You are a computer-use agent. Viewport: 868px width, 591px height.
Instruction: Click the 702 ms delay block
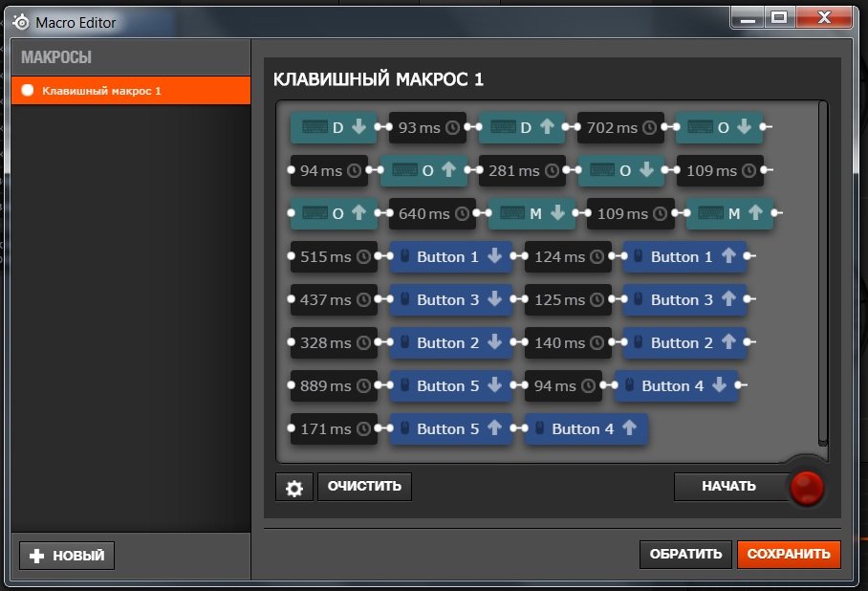coord(620,127)
